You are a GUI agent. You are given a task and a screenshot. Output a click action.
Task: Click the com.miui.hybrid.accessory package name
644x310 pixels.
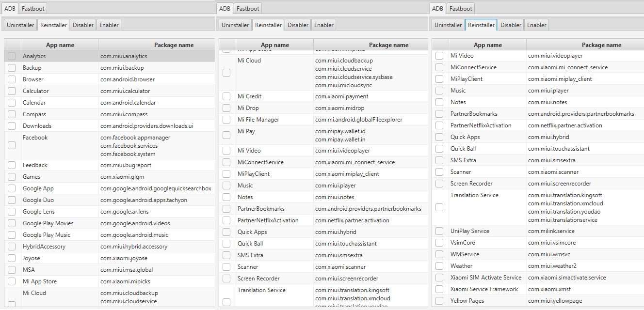[134, 247]
